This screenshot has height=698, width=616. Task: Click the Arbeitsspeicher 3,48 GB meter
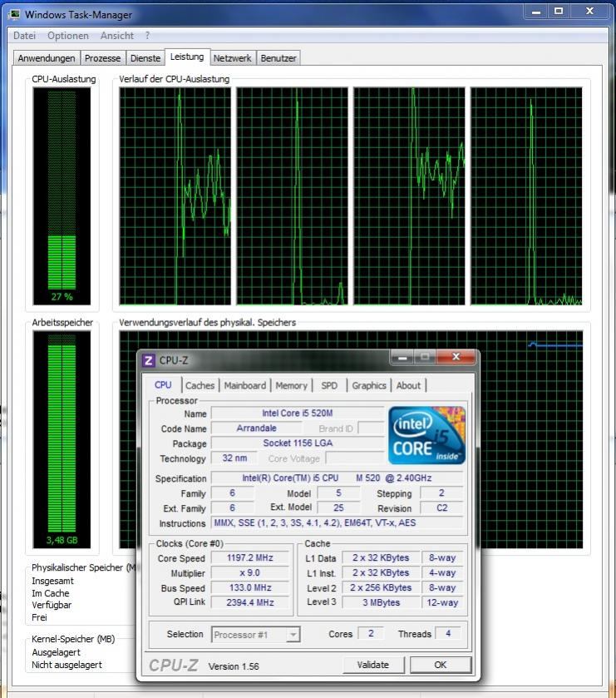click(62, 439)
